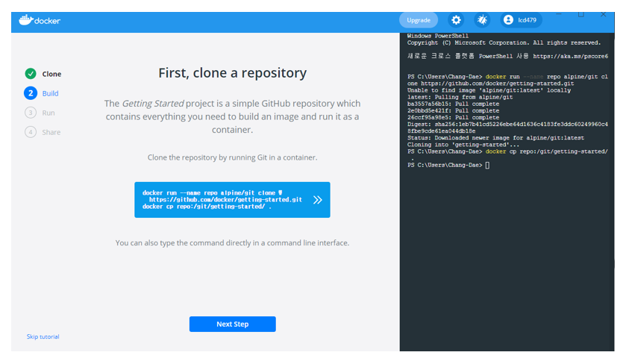Screen dimensions: 629x364
Task: Open the settings gear icon
Action: 456,20
